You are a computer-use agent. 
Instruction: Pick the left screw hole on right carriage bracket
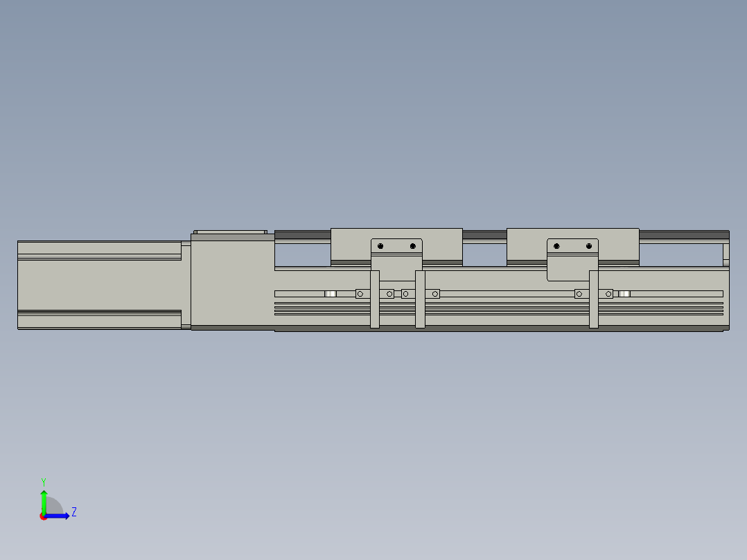click(556, 246)
